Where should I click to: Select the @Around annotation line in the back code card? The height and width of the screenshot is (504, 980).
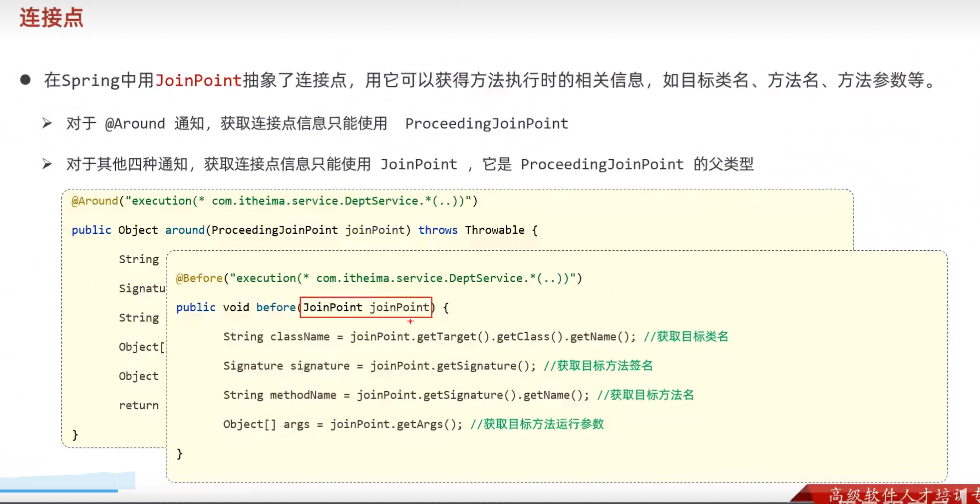95,200
